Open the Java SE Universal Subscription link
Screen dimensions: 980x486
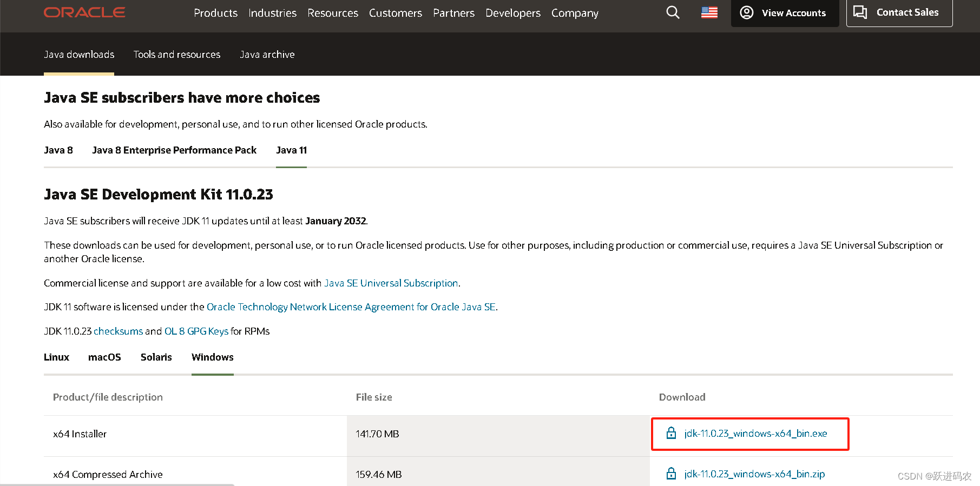tap(391, 283)
